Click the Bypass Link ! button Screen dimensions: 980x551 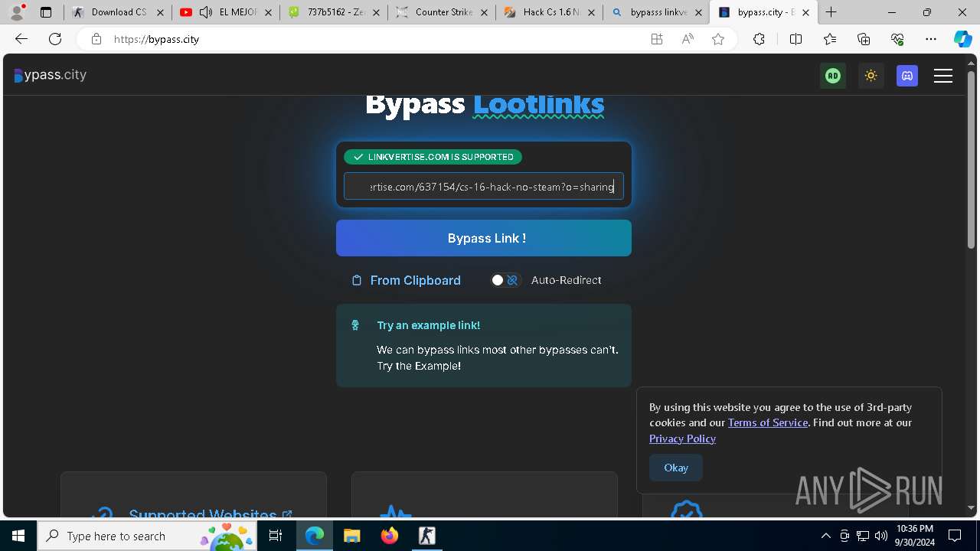(484, 238)
